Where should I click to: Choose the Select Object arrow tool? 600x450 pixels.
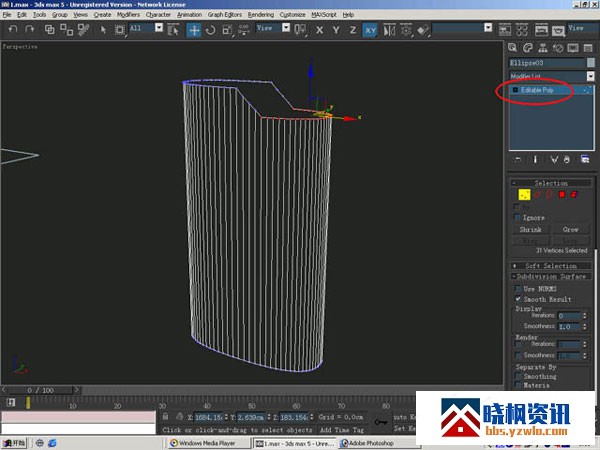[103, 29]
